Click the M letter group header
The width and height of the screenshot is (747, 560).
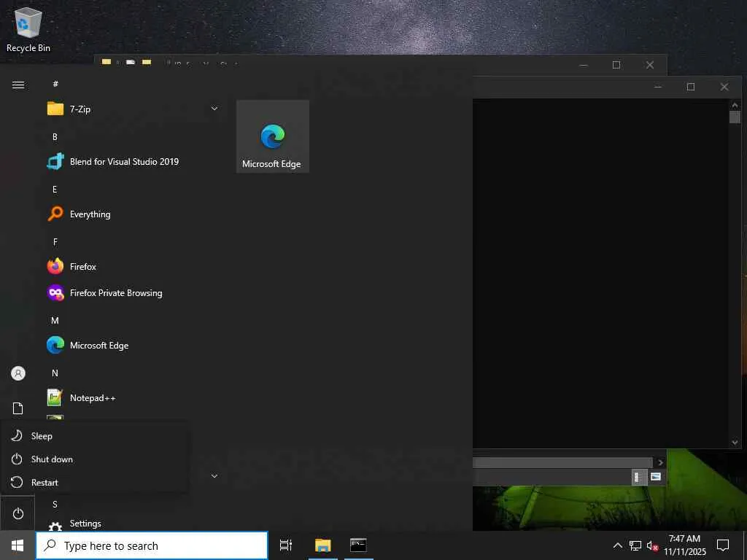55,321
